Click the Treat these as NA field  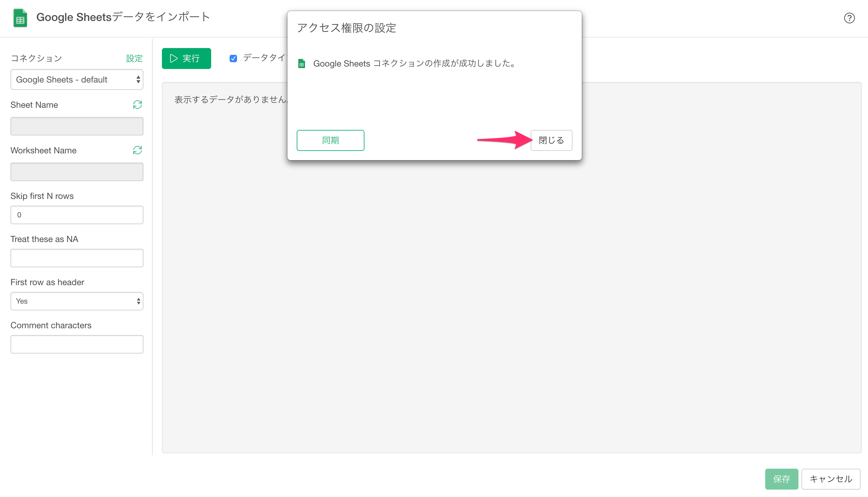77,258
